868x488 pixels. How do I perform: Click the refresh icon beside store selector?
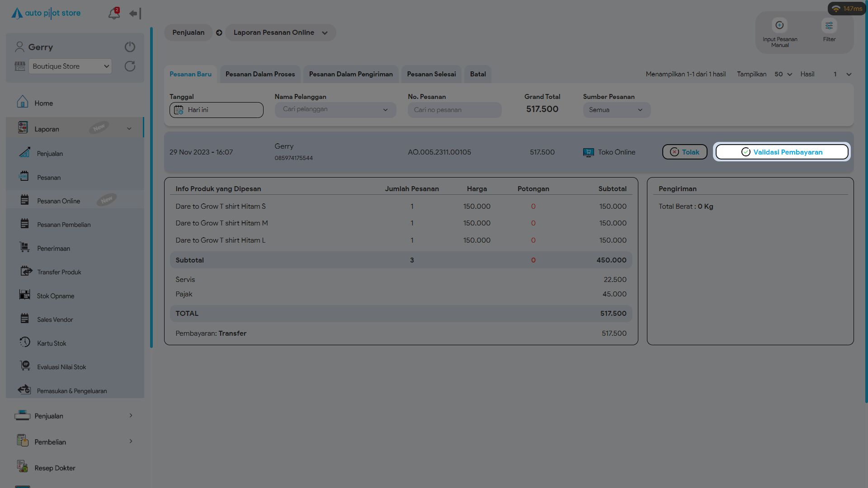tap(130, 66)
